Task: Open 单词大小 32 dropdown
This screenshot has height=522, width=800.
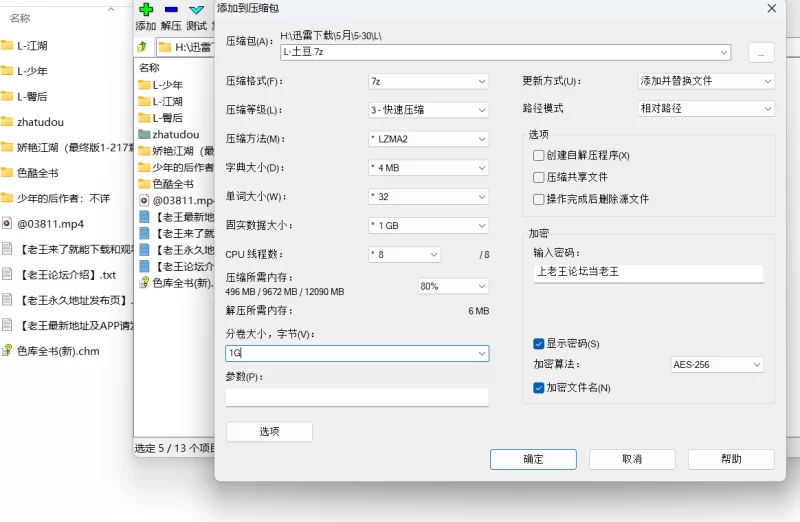Action: coord(428,196)
